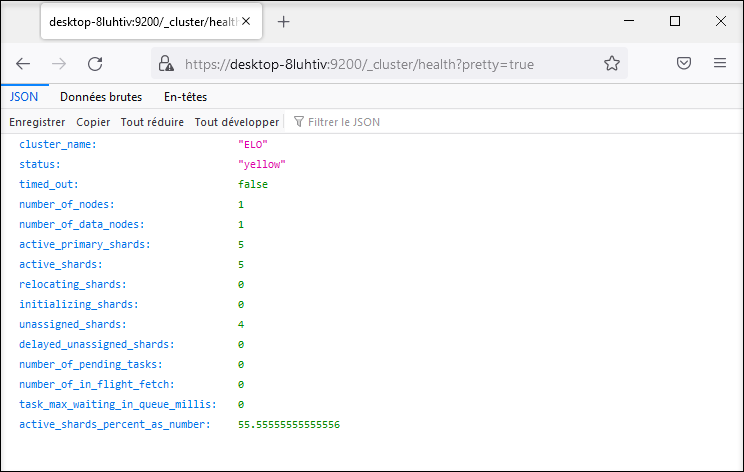The image size is (744, 472).
Task: Switch to the JSON viewer tab
Action: [24, 97]
